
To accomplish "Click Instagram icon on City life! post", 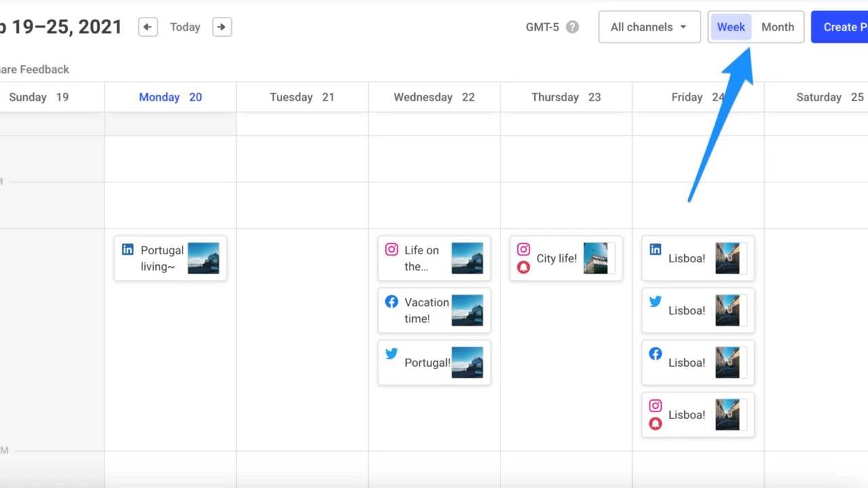I will tap(523, 249).
